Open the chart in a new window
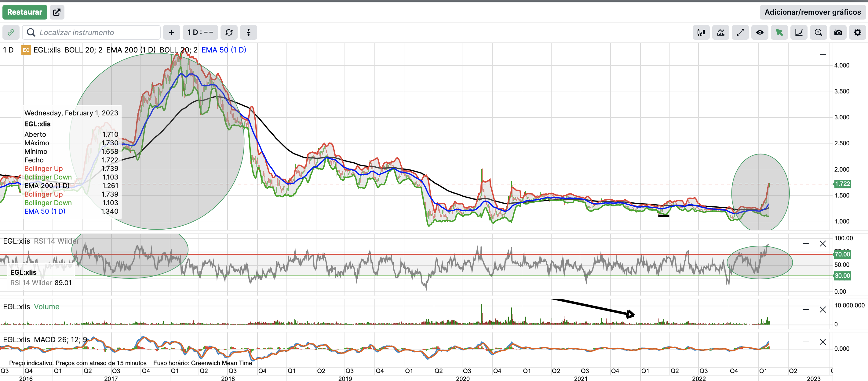The image size is (868, 381). (57, 12)
